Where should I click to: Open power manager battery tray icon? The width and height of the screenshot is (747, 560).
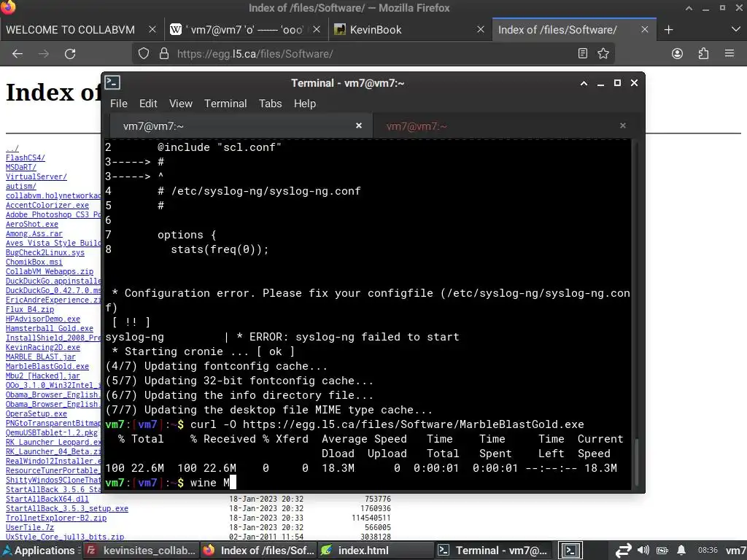tap(662, 551)
